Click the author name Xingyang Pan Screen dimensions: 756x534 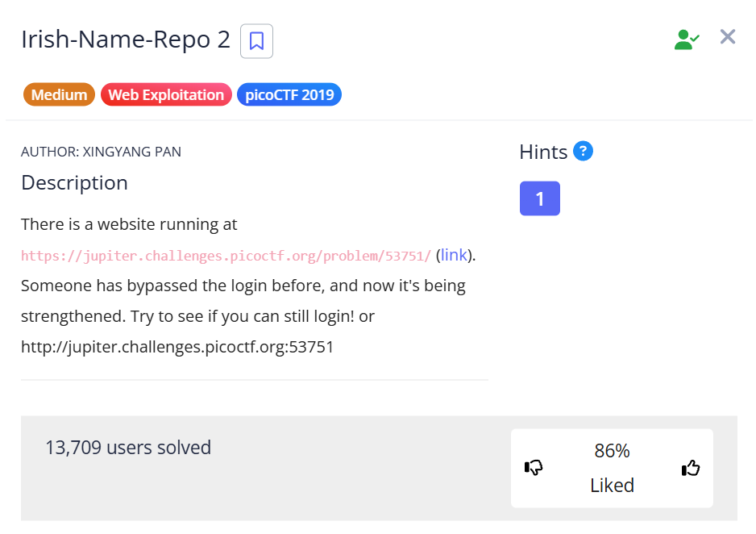pyautogui.click(x=131, y=152)
